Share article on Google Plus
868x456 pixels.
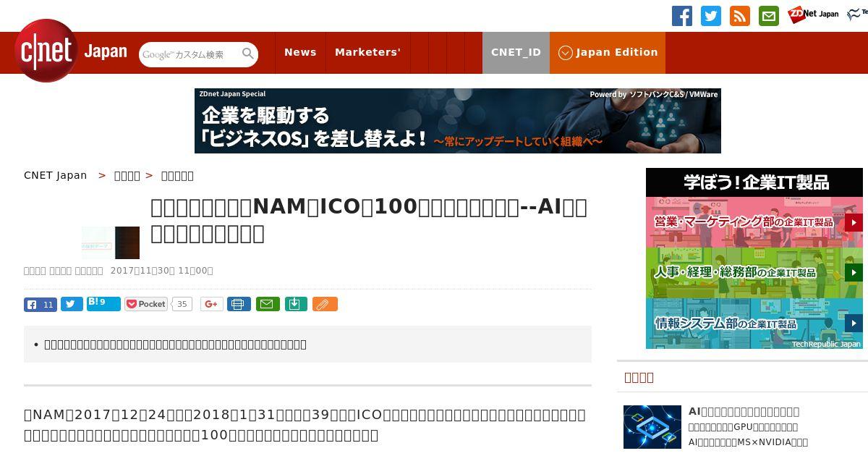click(212, 304)
